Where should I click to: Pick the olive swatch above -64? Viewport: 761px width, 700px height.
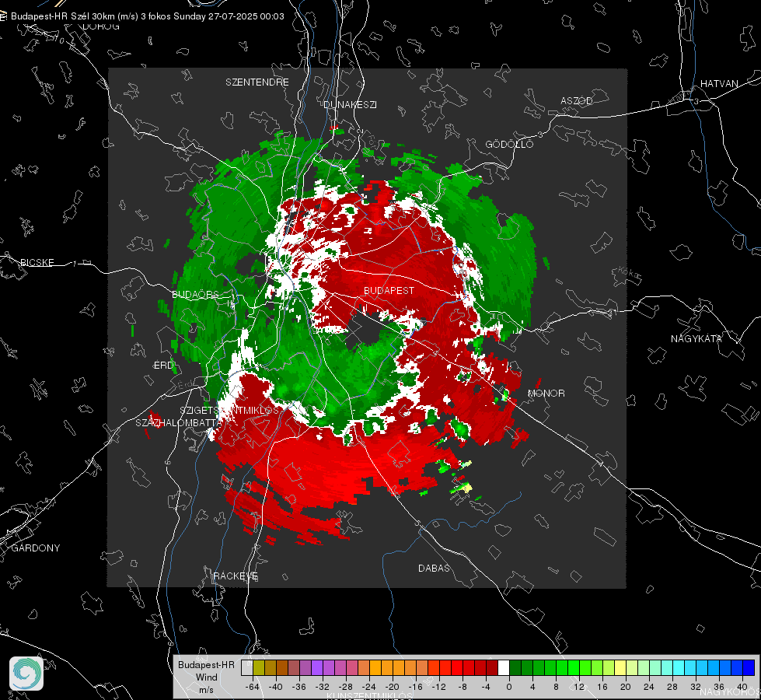pyautogui.click(x=259, y=667)
